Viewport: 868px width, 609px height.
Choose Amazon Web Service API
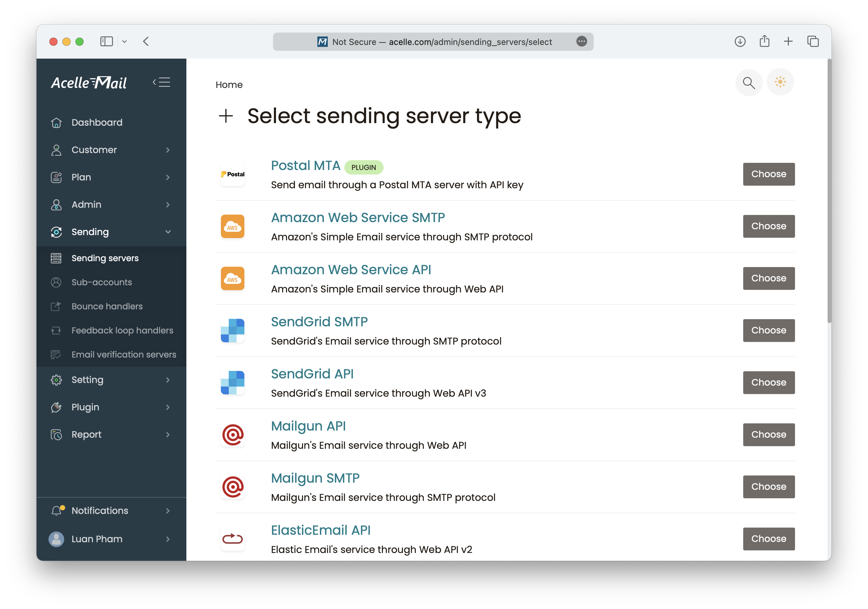click(769, 278)
